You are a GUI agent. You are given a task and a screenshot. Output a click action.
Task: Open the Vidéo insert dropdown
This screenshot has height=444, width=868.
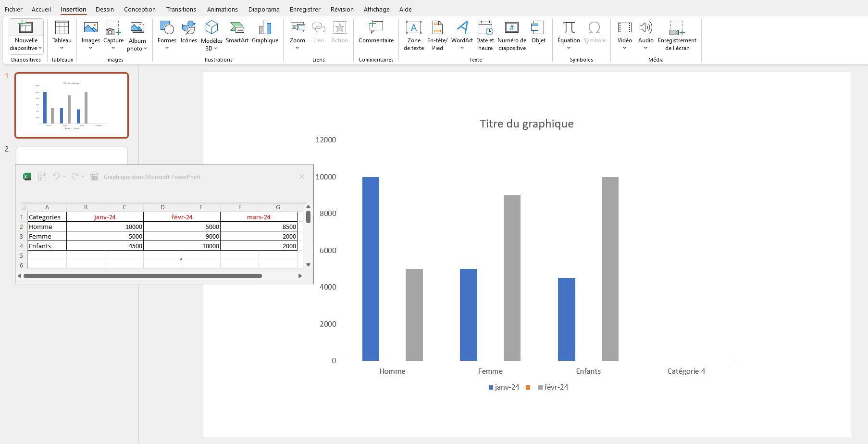coord(624,35)
